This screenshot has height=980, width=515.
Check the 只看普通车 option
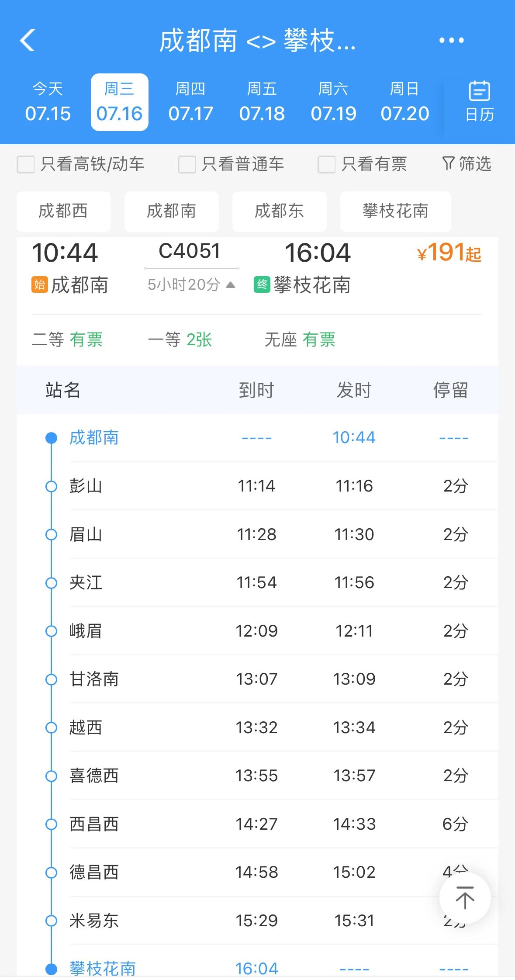[187, 165]
